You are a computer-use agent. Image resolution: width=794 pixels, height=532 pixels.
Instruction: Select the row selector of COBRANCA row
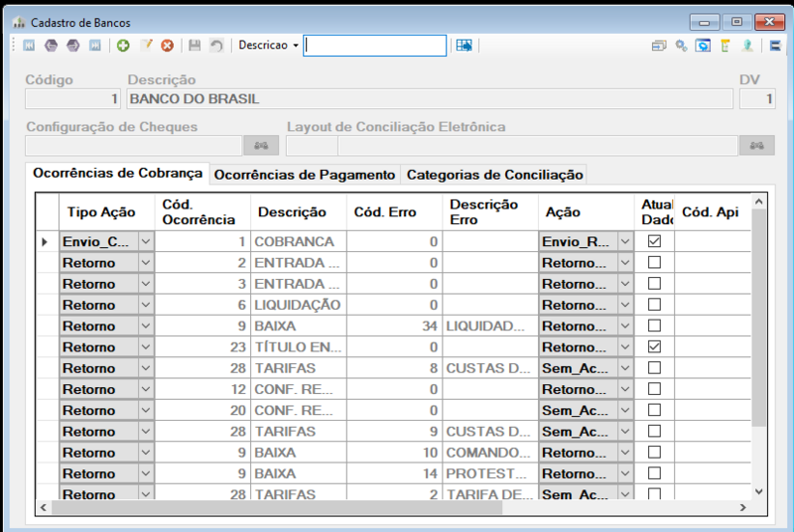point(47,242)
